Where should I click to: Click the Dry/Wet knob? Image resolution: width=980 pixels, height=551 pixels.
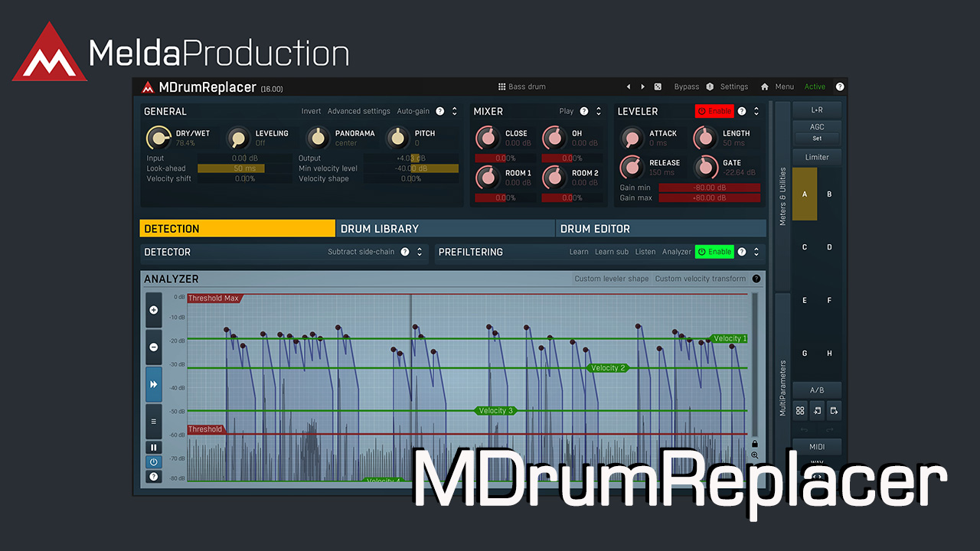coord(158,138)
